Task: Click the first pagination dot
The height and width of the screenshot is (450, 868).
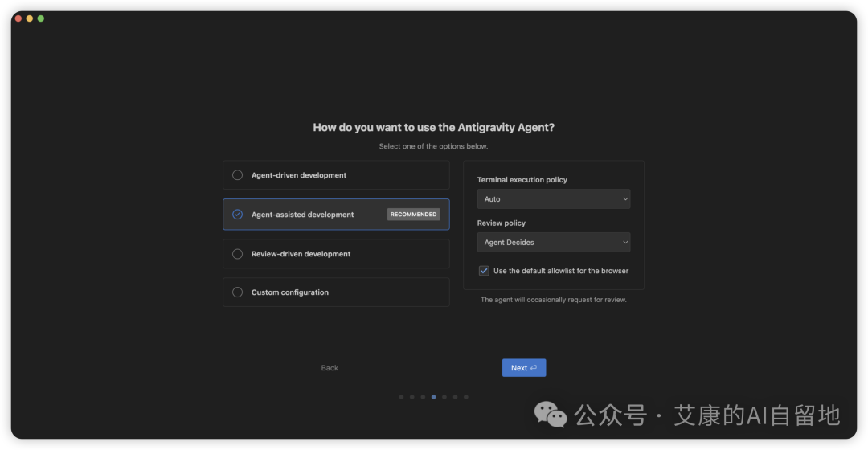Action: coord(401,397)
